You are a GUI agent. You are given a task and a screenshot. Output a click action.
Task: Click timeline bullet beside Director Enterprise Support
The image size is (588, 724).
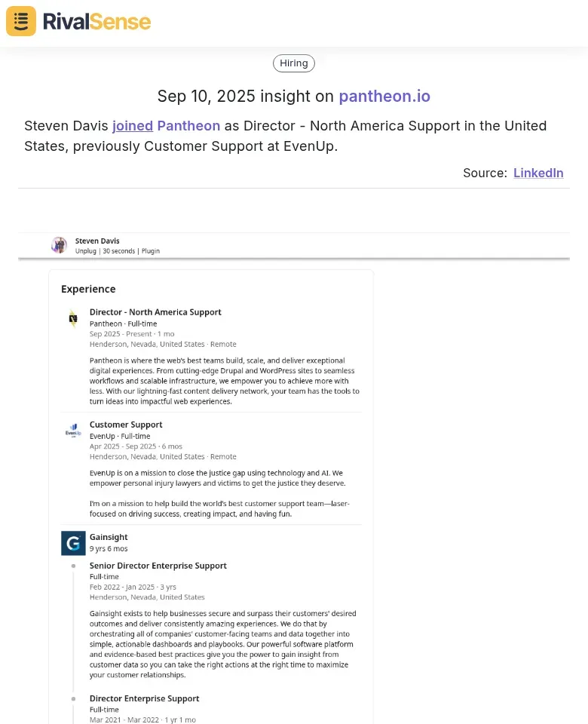point(73,699)
